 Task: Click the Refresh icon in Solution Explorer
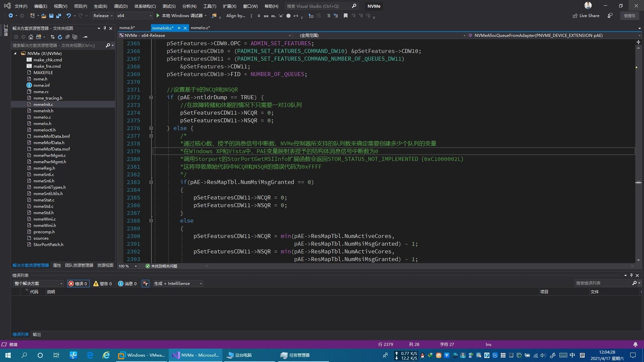(60, 37)
